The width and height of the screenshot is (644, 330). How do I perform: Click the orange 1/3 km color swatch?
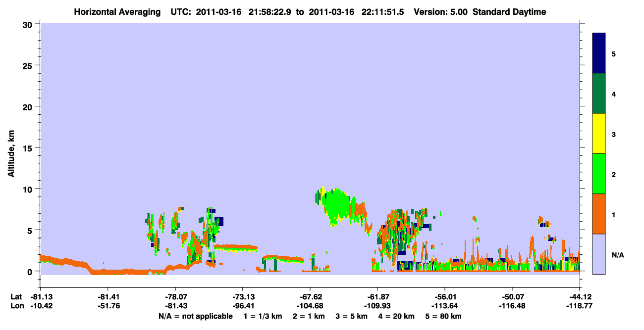[x=599, y=214]
